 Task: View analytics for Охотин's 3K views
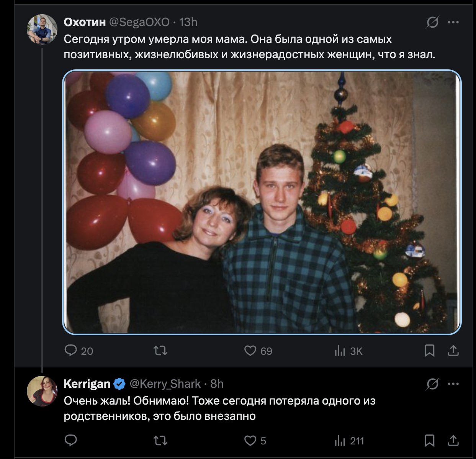click(340, 351)
